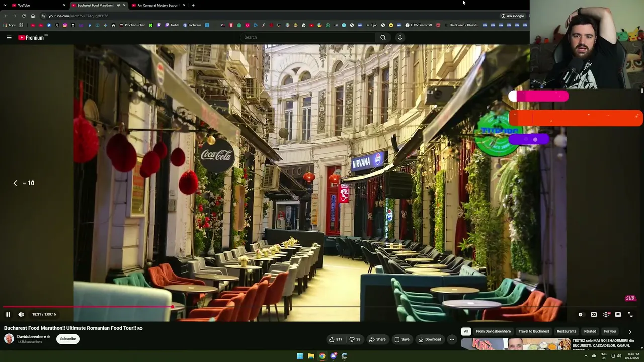Open Google Chrome in the taskbar
The height and width of the screenshot is (362, 644).
pos(322,356)
